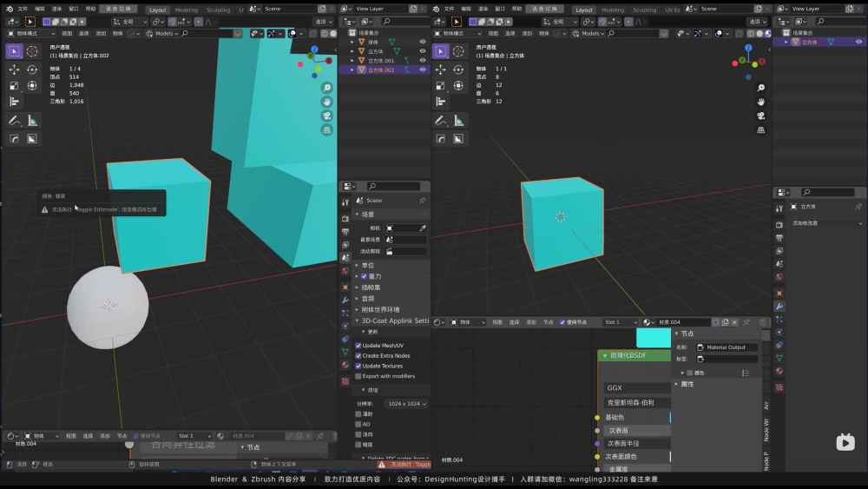The width and height of the screenshot is (868, 489).
Task: Open the 添加 Add menu in left viewport header
Action: (101, 33)
